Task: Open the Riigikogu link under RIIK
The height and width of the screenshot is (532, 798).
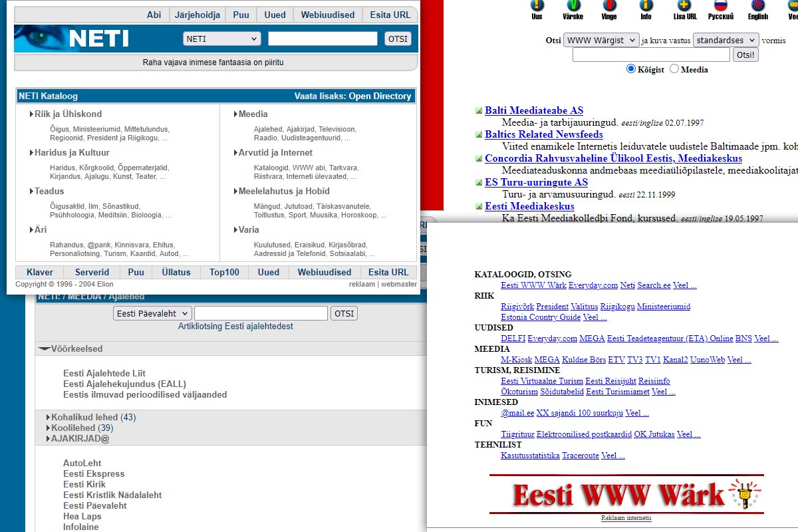Action: coord(617,307)
